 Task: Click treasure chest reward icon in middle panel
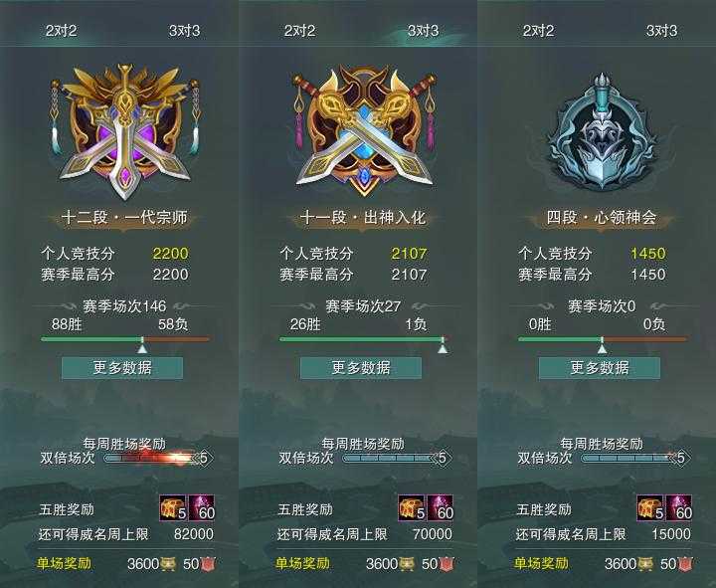[x=412, y=508]
